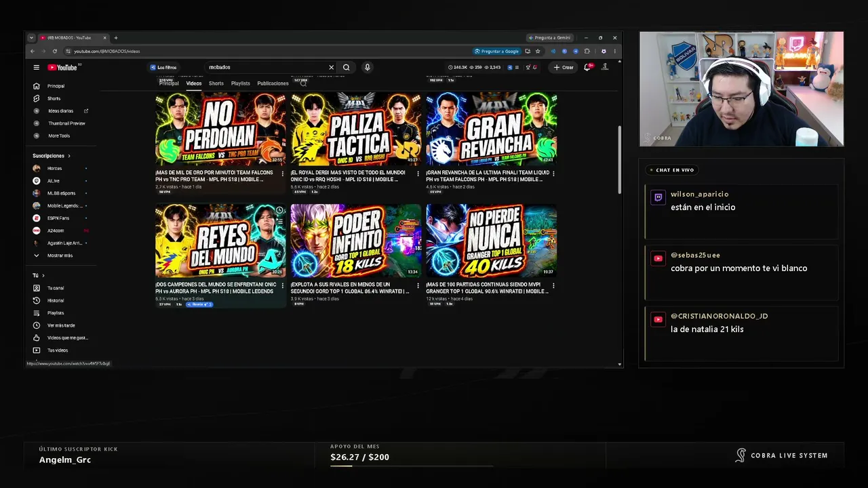Open a new browser tab
The width and height of the screenshot is (868, 488).
pos(116,38)
